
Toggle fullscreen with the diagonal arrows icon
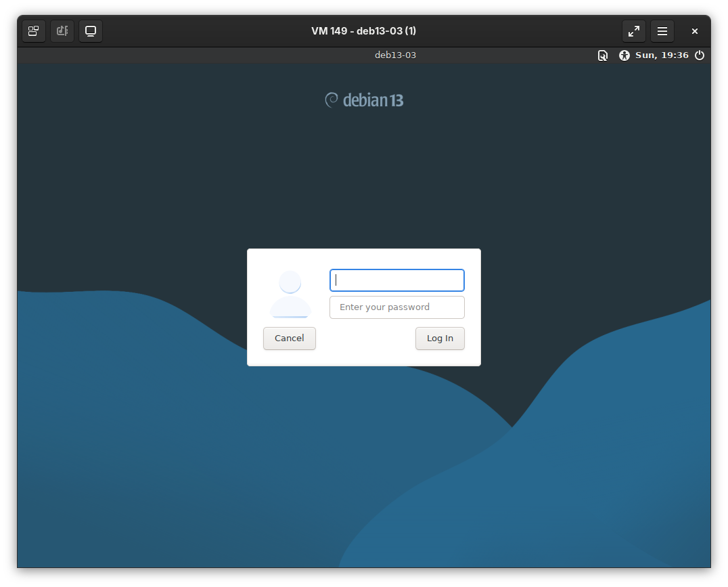(634, 31)
